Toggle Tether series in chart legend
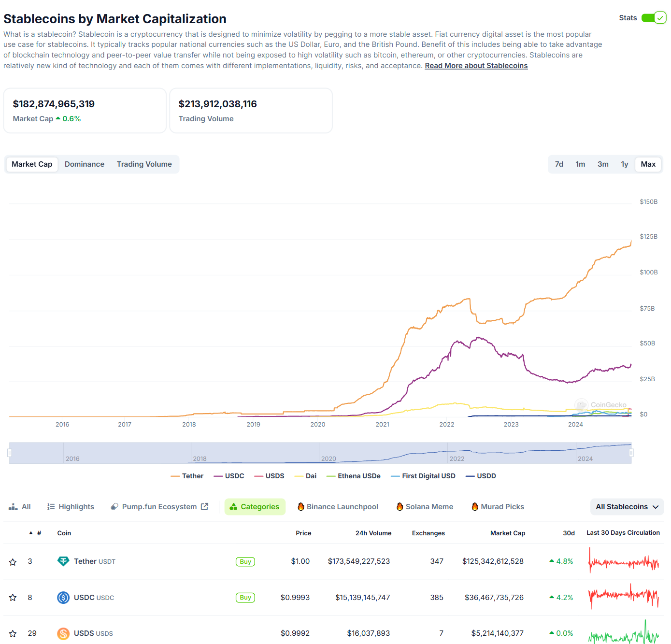The width and height of the screenshot is (671, 644). 187,476
